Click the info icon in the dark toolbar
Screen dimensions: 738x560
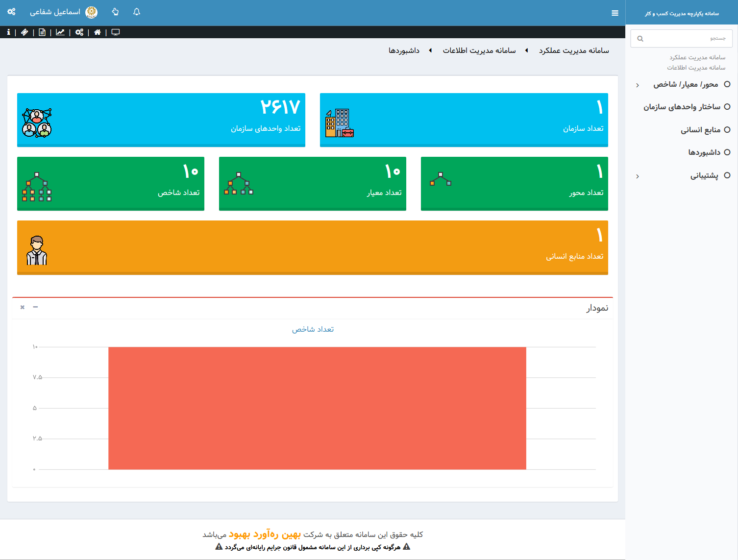coord(8,32)
